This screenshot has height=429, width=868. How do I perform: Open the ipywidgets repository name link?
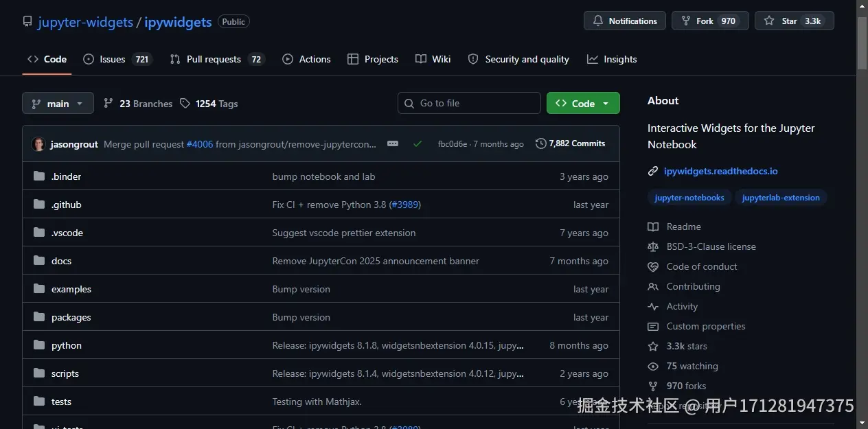pos(178,22)
